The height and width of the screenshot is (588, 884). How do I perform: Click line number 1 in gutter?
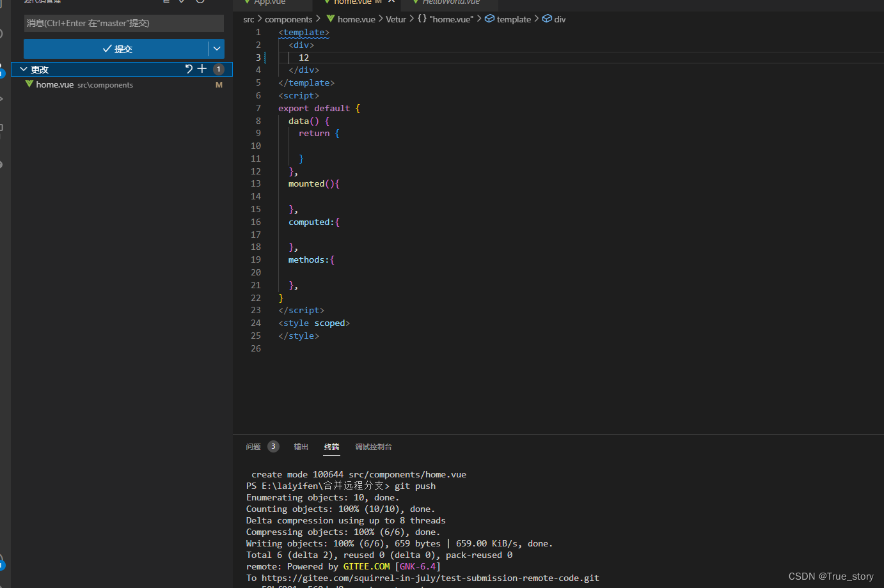(x=258, y=32)
